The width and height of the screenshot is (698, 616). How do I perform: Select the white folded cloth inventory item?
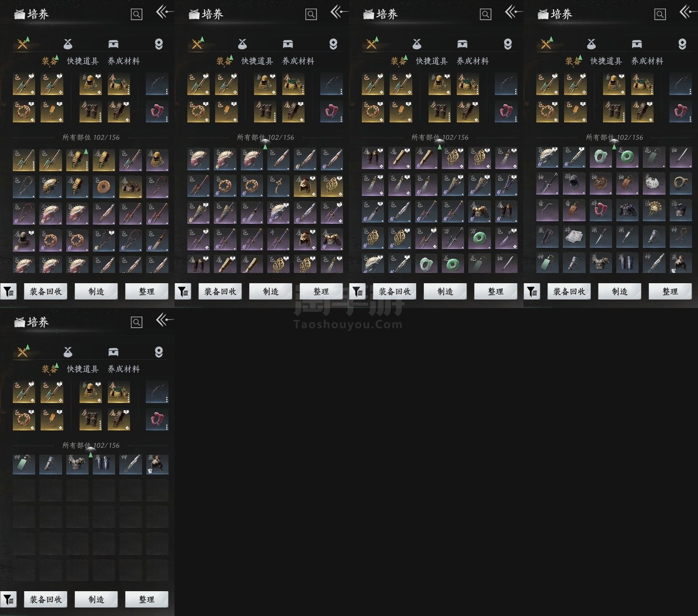(574, 237)
